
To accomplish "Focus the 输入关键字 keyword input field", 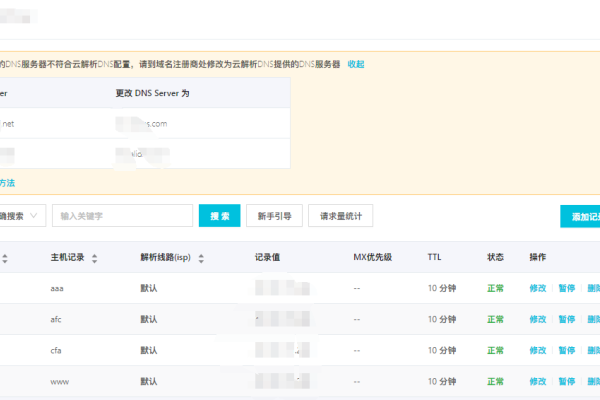I will tap(122, 216).
